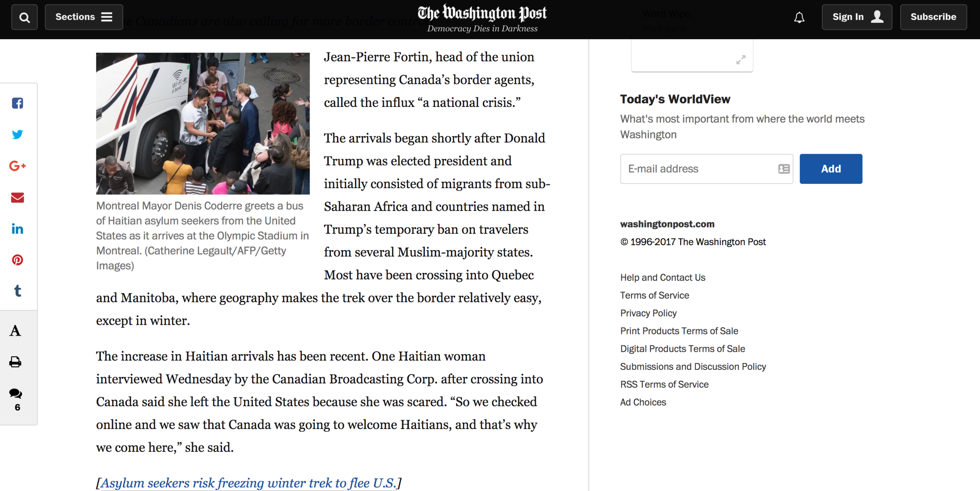
Task: Click the Sign In button
Action: [x=857, y=17]
